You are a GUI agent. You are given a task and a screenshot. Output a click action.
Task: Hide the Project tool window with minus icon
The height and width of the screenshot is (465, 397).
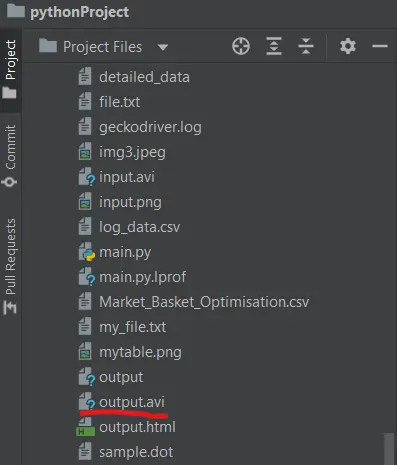point(380,46)
